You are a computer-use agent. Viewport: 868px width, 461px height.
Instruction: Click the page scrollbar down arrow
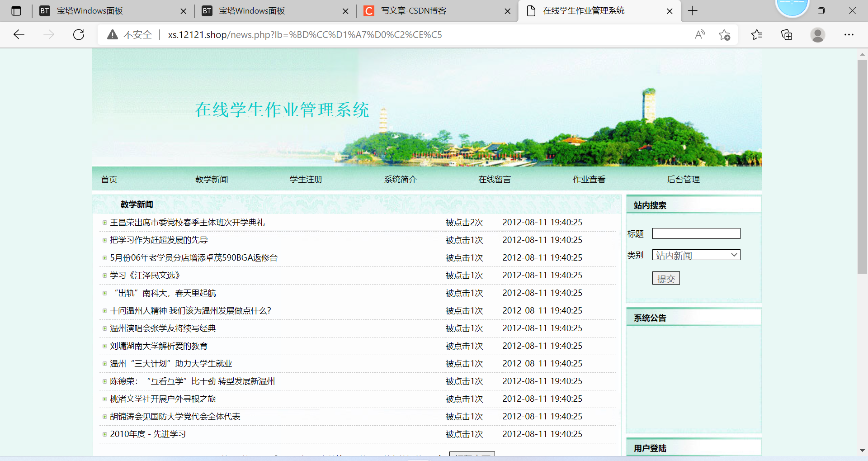click(862, 451)
